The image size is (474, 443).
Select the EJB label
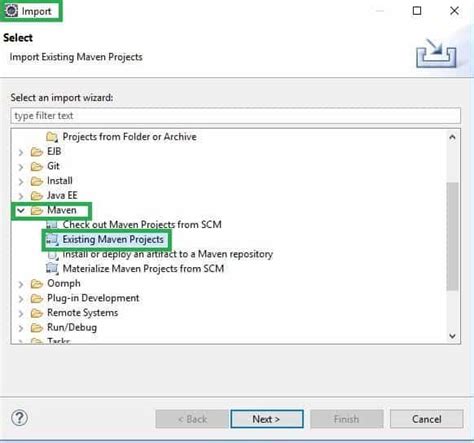pyautogui.click(x=54, y=151)
